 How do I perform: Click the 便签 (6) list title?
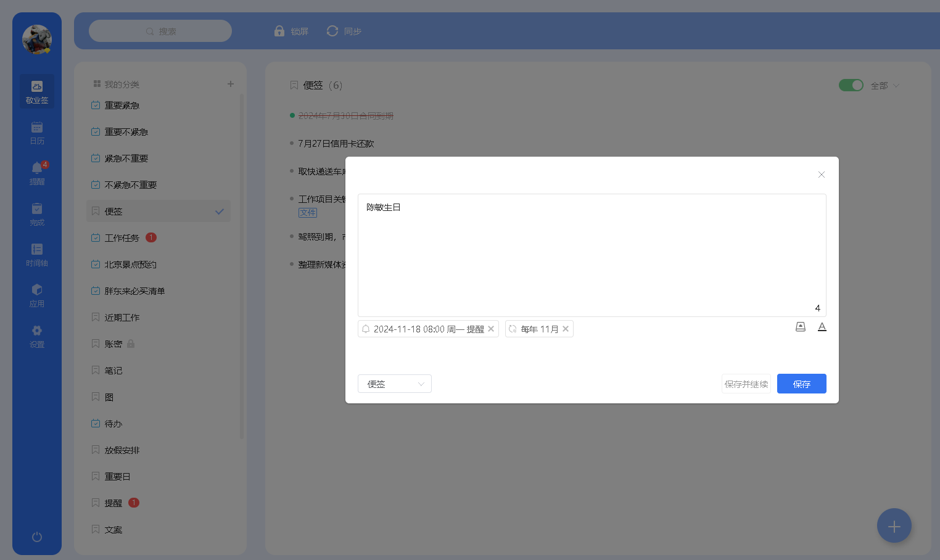(x=322, y=85)
